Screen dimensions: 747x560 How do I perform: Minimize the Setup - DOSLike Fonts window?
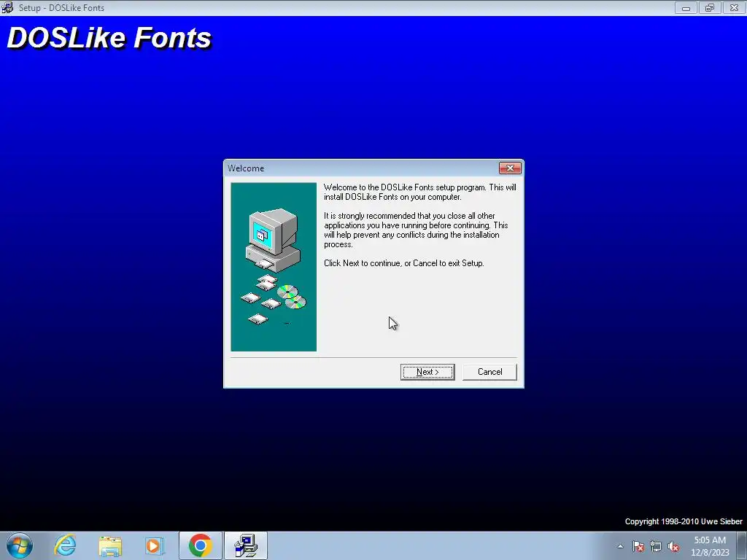click(686, 7)
